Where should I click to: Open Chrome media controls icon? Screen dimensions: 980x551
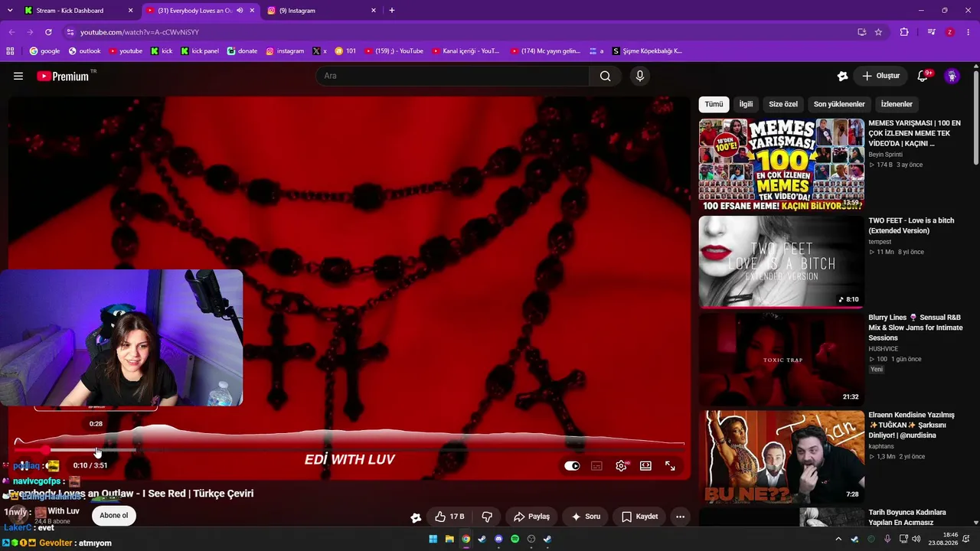pos(931,32)
